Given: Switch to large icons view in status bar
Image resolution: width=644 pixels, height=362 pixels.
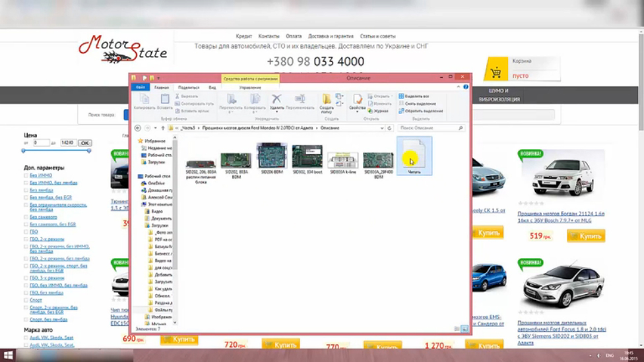Looking at the screenshot, I should (x=465, y=329).
